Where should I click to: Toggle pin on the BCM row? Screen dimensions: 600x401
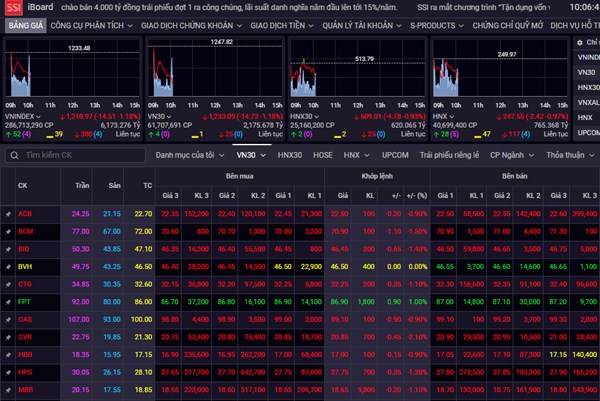pos(8,231)
